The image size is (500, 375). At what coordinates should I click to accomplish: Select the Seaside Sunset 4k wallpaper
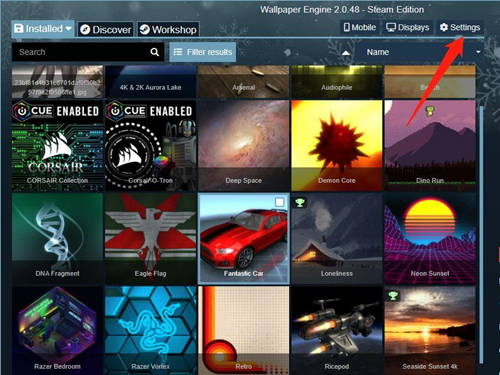click(430, 331)
